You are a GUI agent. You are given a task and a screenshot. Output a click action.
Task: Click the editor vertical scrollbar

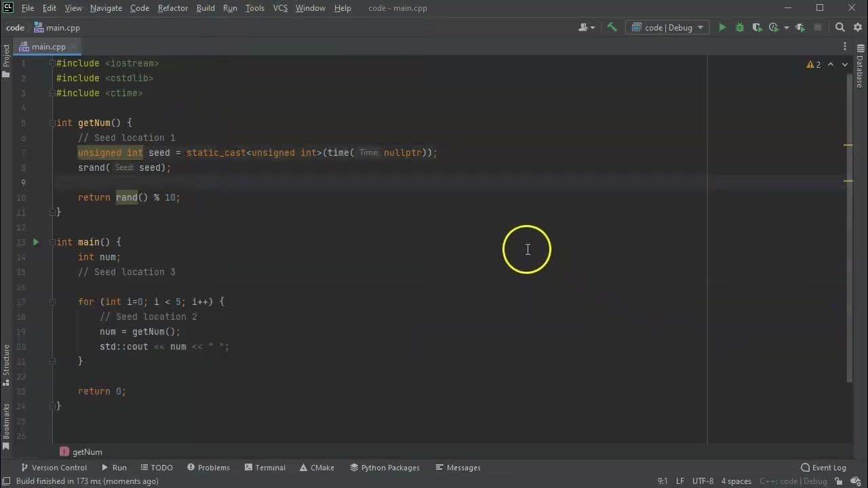pyautogui.click(x=850, y=227)
